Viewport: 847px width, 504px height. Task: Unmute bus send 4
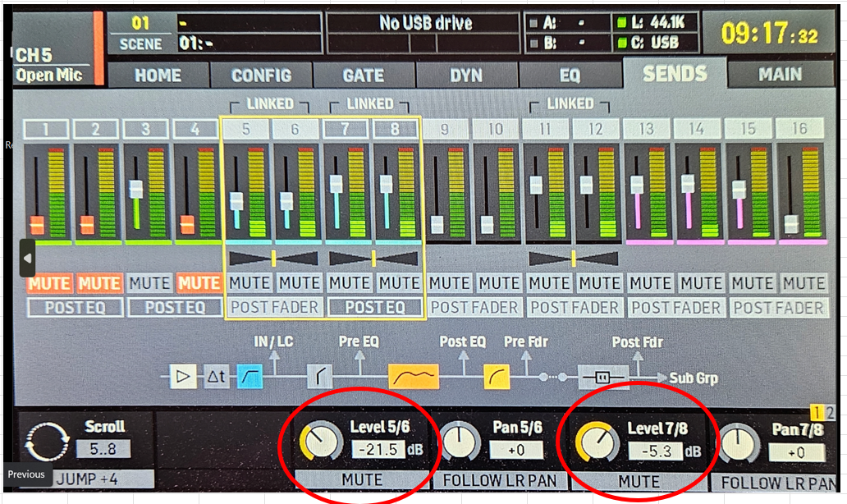pos(199,283)
